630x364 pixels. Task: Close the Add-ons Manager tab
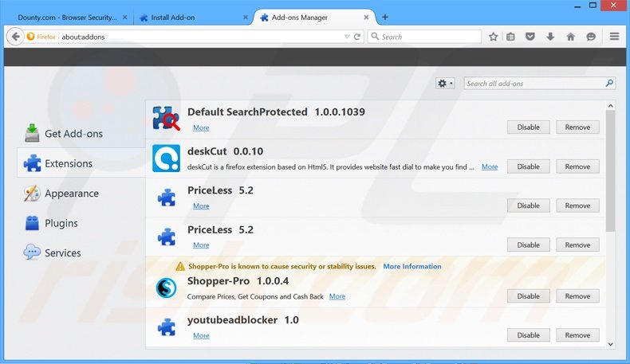tap(366, 18)
